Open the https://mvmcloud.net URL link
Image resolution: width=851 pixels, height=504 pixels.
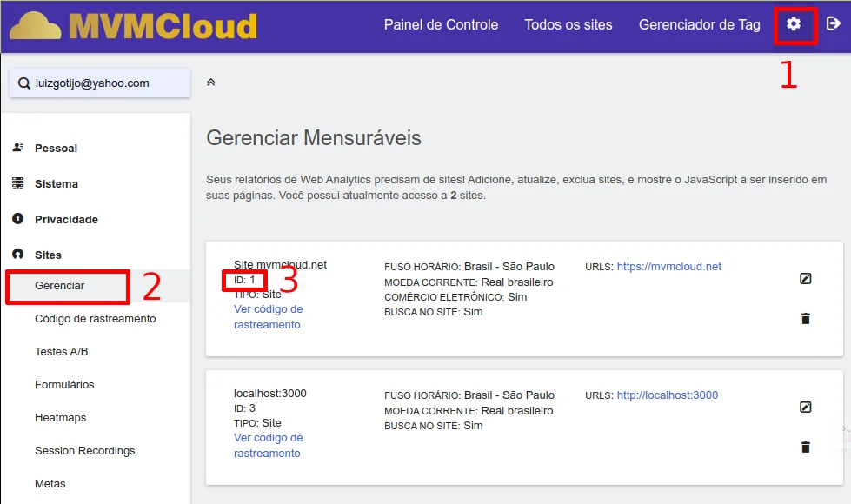[x=668, y=267]
